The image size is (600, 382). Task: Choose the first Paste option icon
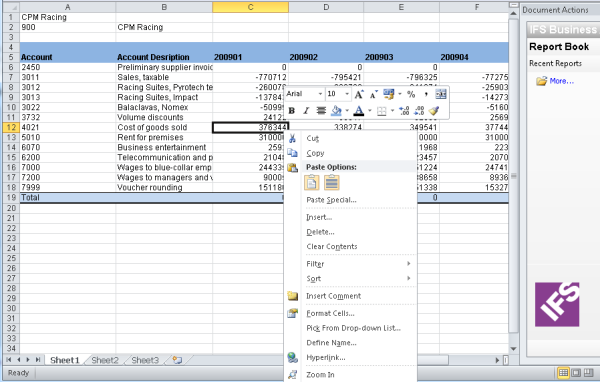pyautogui.click(x=311, y=183)
